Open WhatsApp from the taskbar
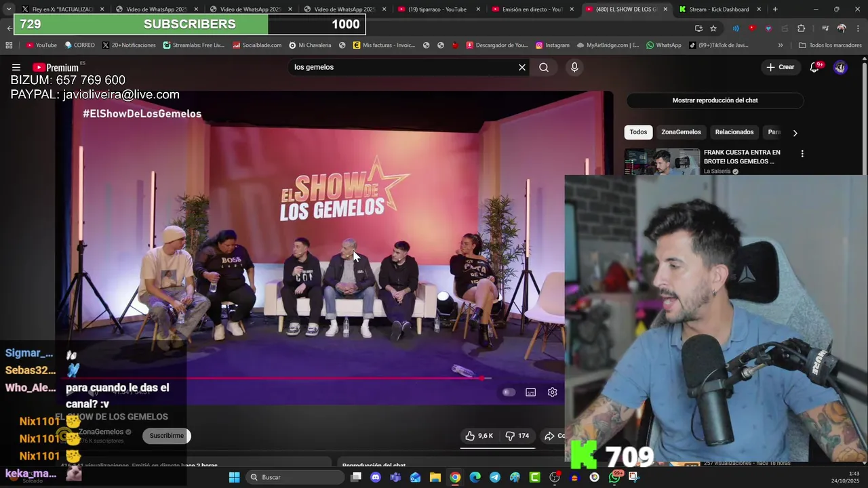868x488 pixels. click(x=614, y=477)
